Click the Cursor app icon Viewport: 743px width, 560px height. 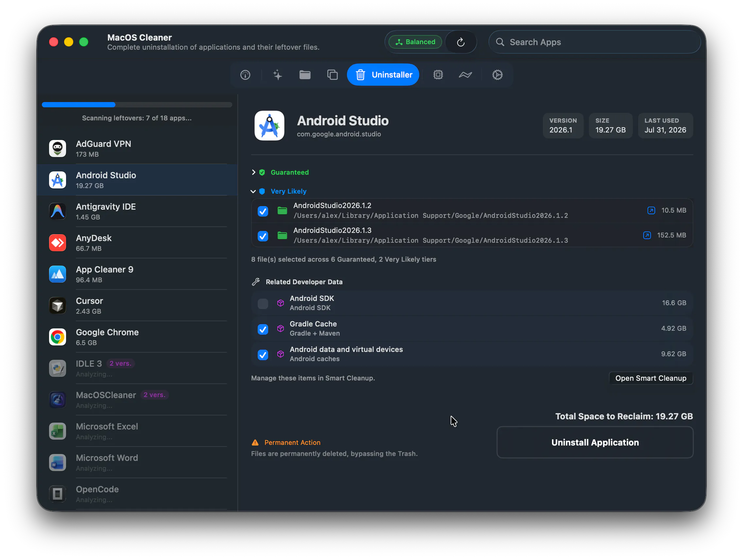58,306
